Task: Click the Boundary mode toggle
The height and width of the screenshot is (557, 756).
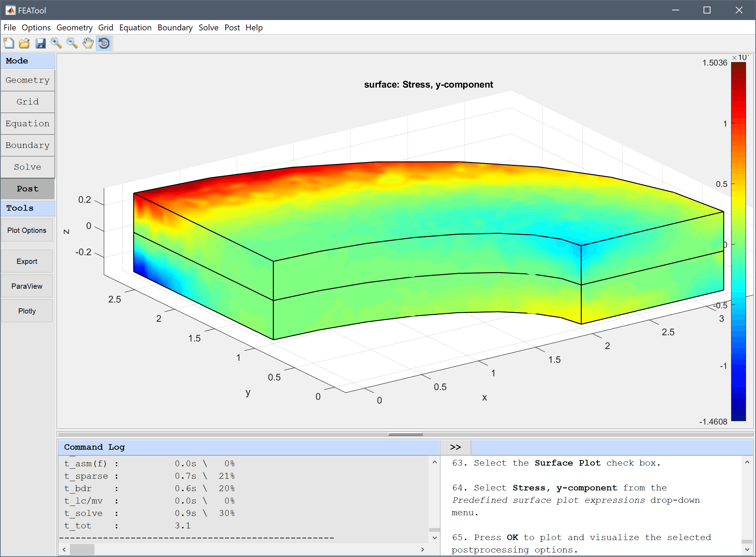Action: pos(28,145)
